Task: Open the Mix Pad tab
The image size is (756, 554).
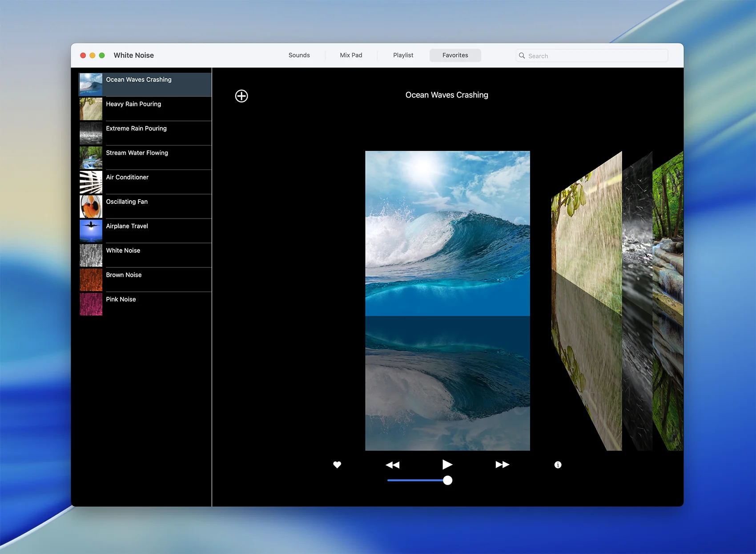Action: click(351, 55)
